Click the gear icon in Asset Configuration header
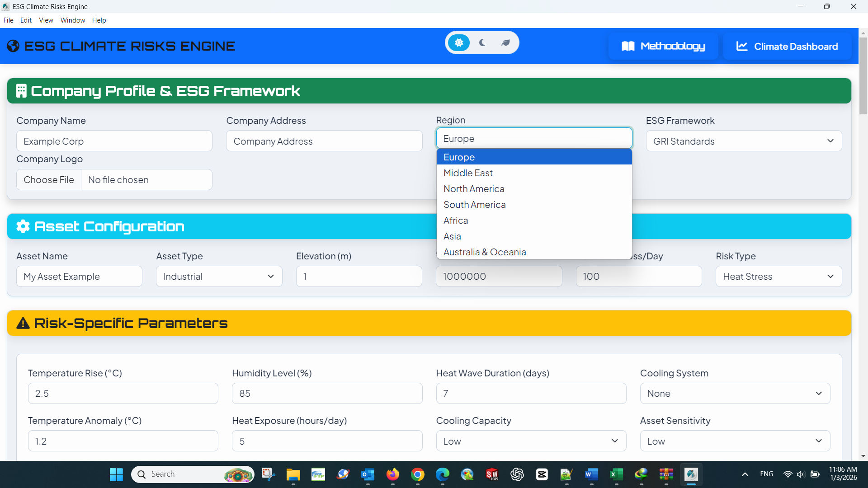The width and height of the screenshot is (868, 488). [23, 226]
